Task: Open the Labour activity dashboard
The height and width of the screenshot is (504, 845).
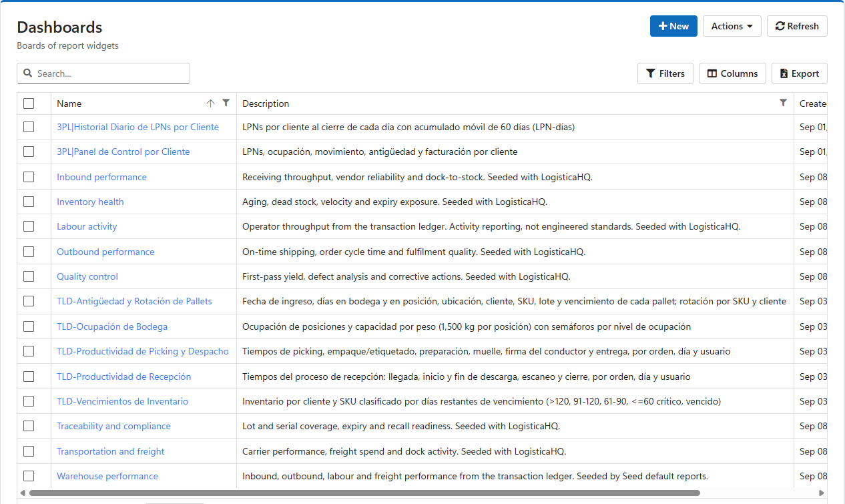Action: 87,226
